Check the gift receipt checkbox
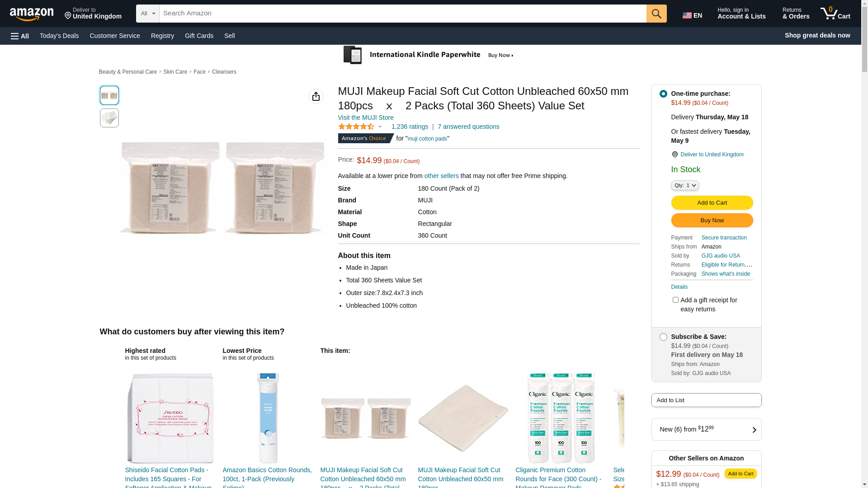 (x=675, y=300)
